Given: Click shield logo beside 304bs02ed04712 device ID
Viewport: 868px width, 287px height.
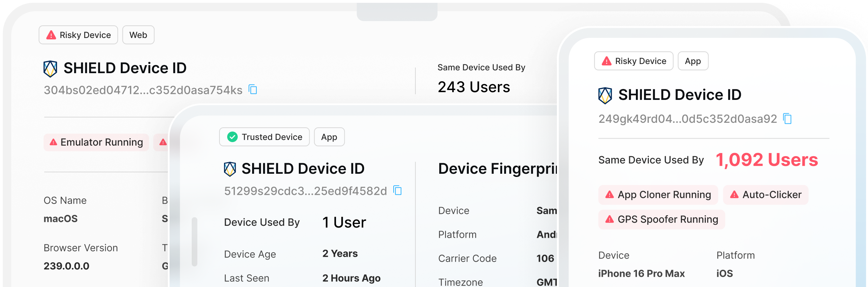Looking at the screenshot, I should pos(50,69).
